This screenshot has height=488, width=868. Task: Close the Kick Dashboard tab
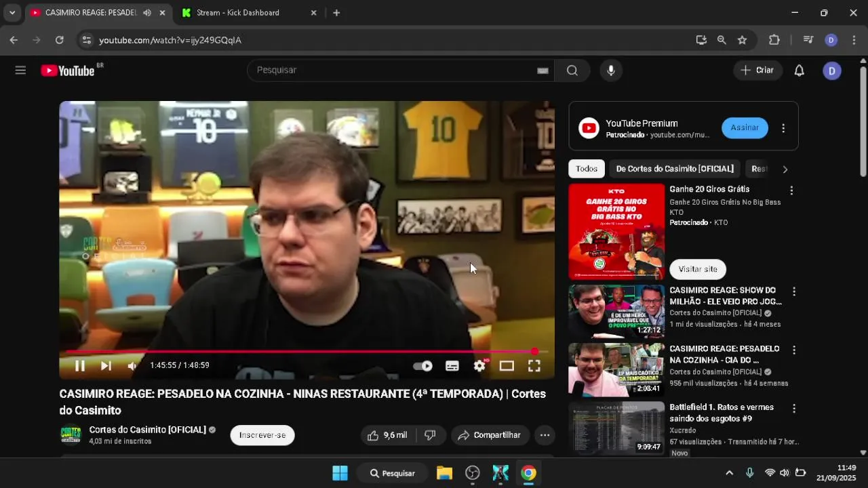[313, 13]
